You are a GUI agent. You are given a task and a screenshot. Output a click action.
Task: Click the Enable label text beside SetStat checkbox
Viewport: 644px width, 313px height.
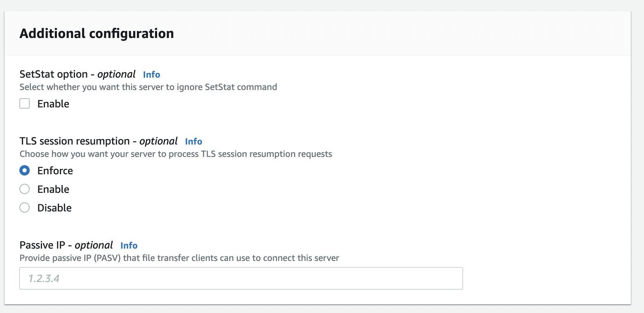[x=53, y=104]
